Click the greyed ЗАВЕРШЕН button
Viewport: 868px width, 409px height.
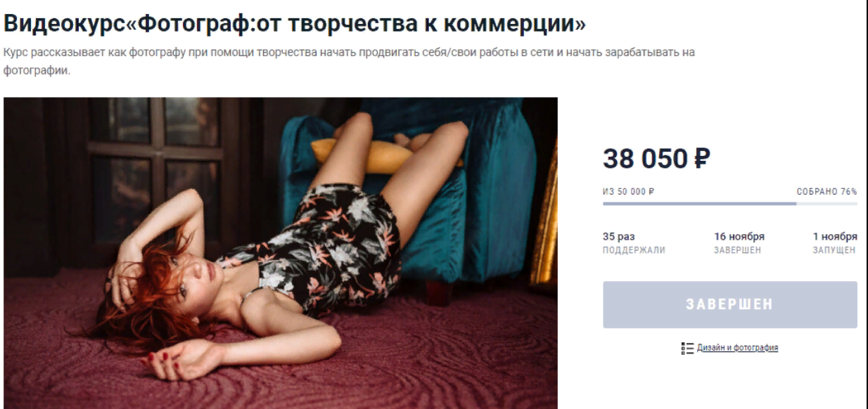pos(729,305)
